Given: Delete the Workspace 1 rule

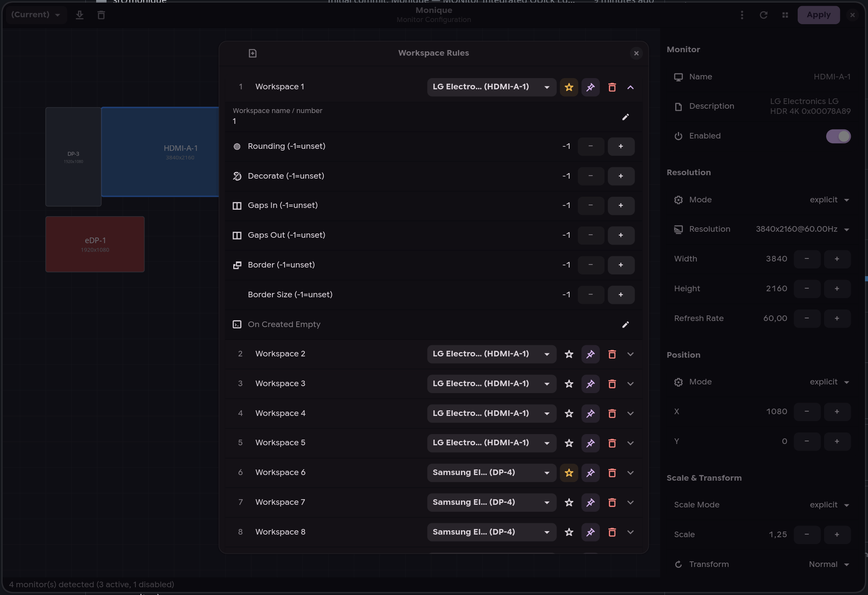Looking at the screenshot, I should 612,87.
